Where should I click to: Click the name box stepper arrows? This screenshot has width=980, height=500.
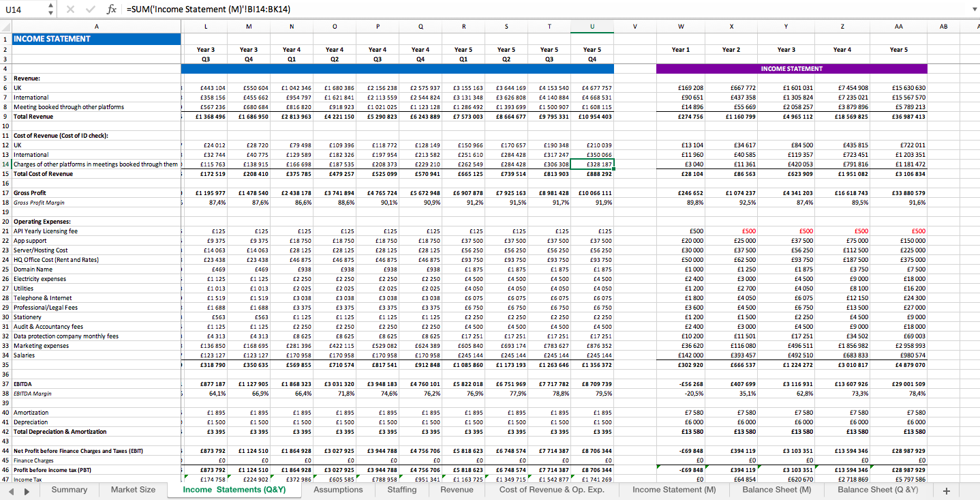point(50,10)
